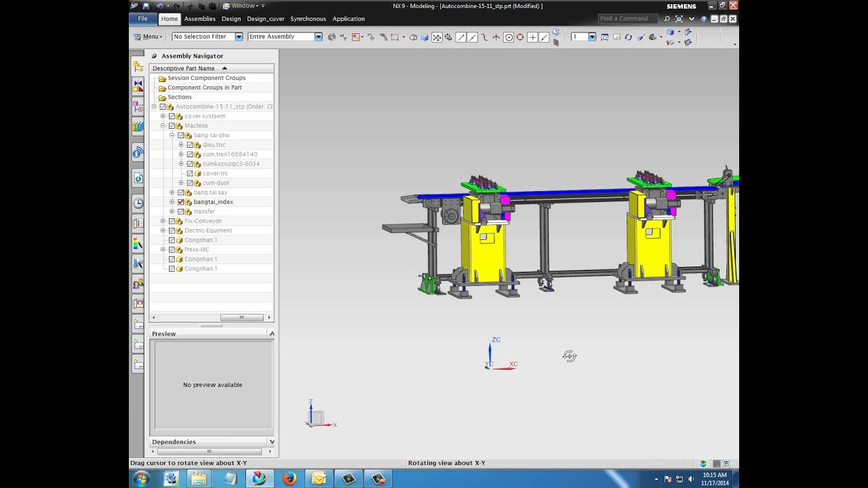The width and height of the screenshot is (868, 488).
Task: Collapse the bang-tai-phu tree node
Action: click(x=172, y=136)
